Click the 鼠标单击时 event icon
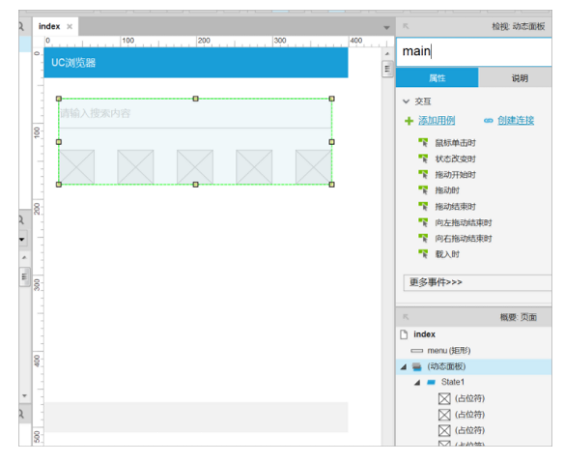565x463 pixels. 423,142
